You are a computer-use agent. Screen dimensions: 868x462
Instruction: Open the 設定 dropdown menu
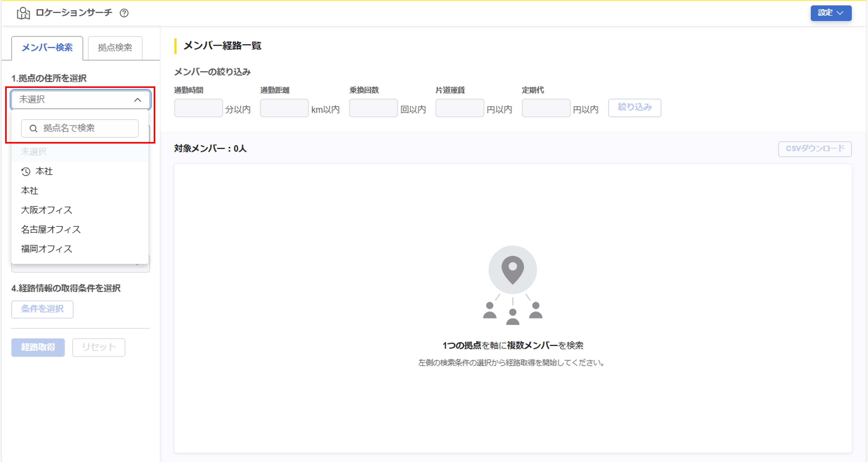pyautogui.click(x=831, y=13)
